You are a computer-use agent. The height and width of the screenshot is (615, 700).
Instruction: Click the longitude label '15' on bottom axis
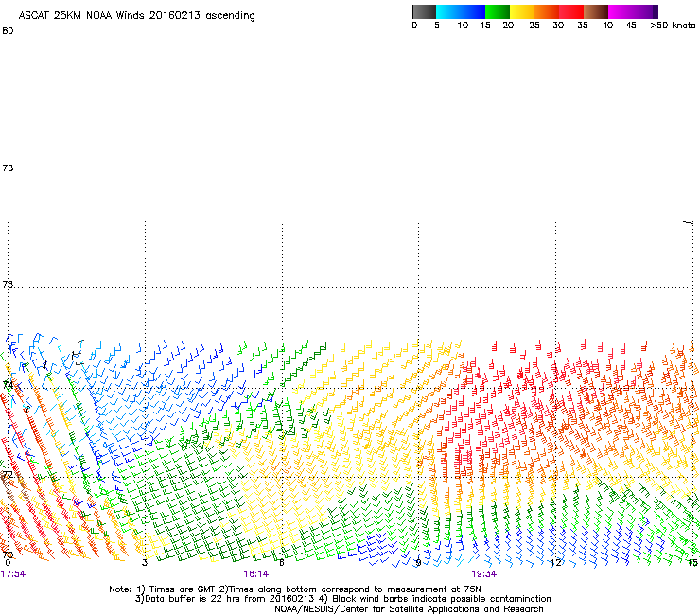(692, 562)
